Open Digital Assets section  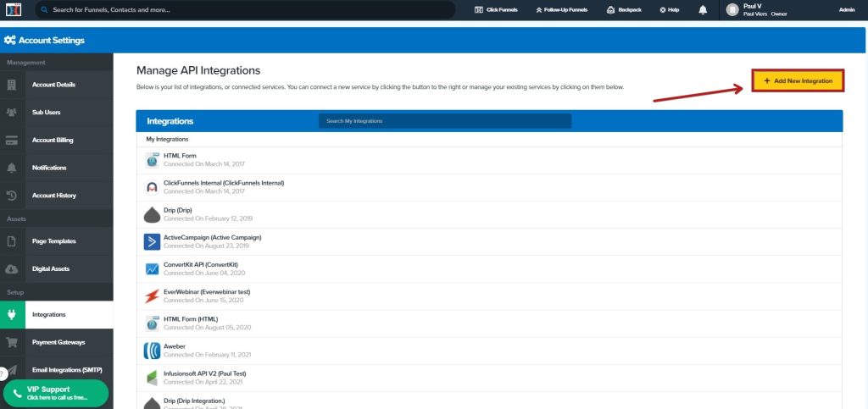tap(57, 268)
